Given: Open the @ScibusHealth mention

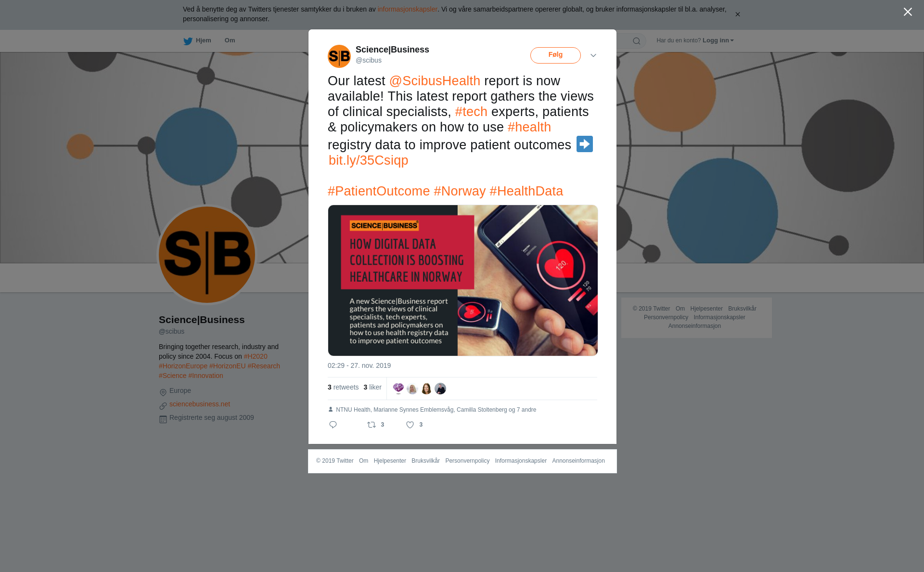Looking at the screenshot, I should 435,81.
